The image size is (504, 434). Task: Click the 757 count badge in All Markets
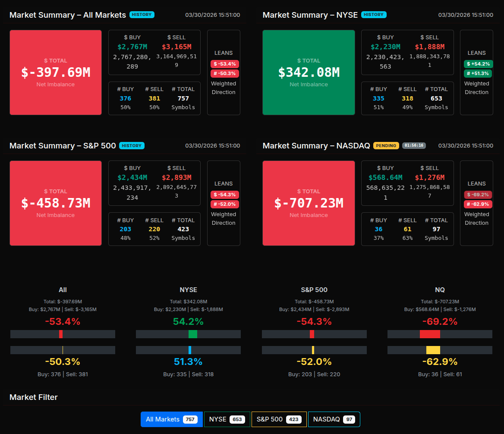(190, 419)
